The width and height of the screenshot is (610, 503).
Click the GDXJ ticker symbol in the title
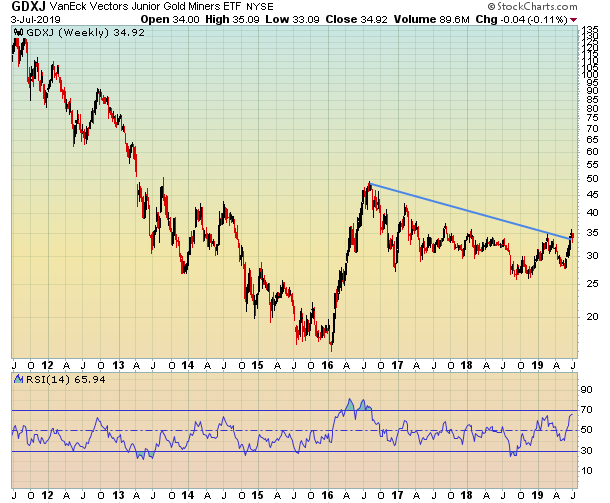point(29,6)
